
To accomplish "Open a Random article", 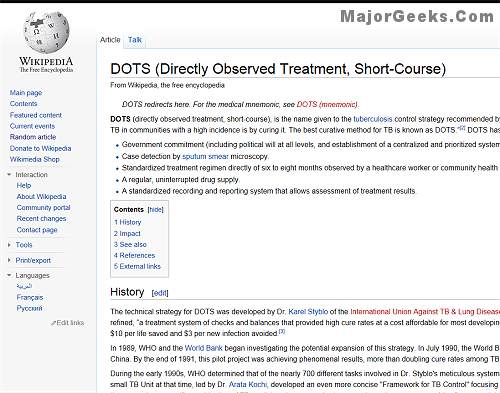I will (33, 137).
